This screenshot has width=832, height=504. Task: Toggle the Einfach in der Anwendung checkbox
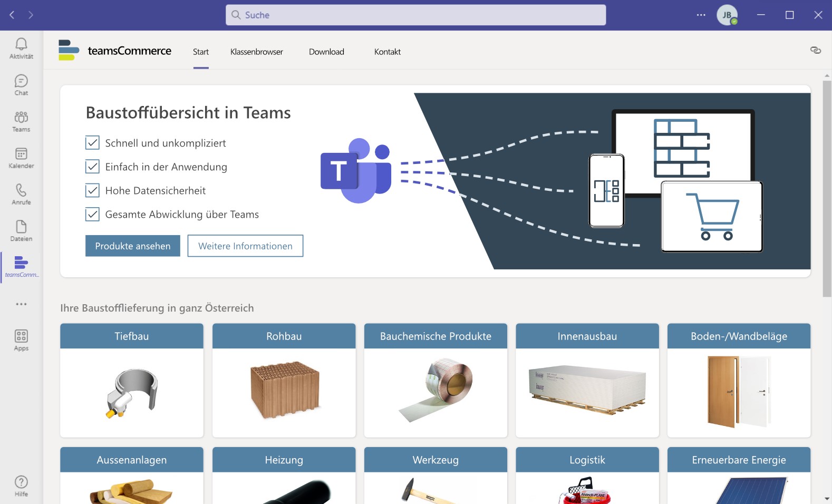[x=92, y=167]
